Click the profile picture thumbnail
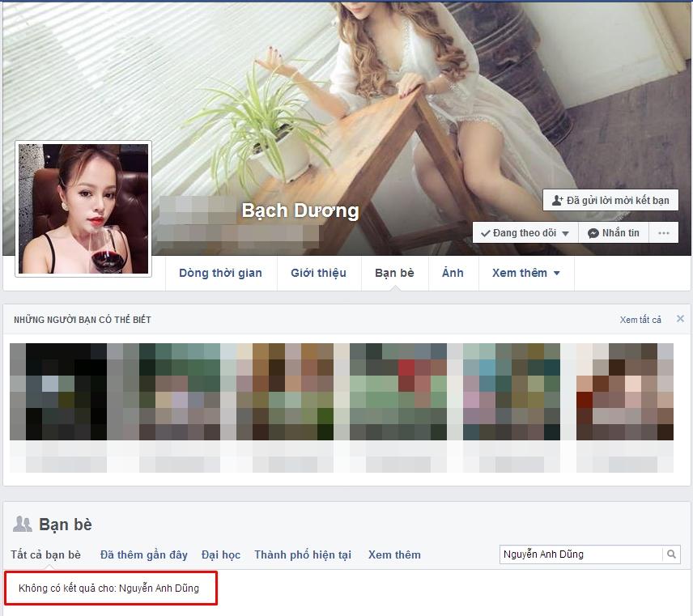 pos(83,209)
